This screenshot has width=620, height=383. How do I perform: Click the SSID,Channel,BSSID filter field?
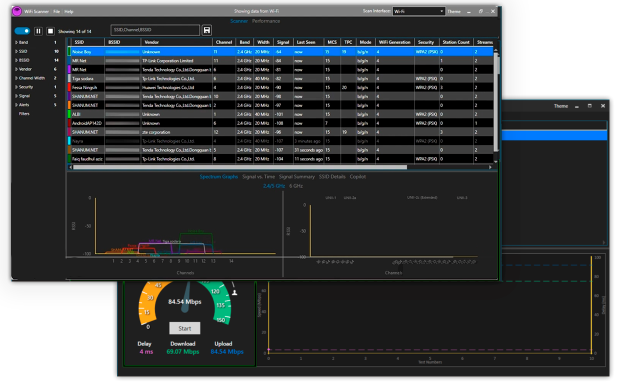click(x=155, y=30)
